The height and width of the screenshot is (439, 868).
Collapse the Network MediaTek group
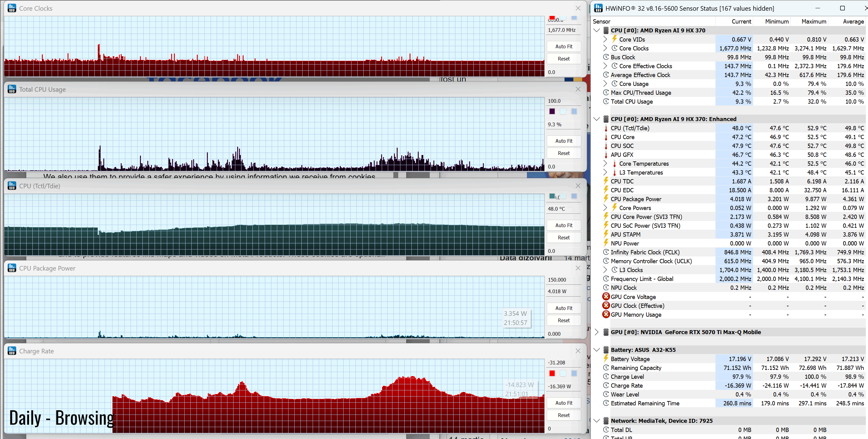(x=596, y=420)
